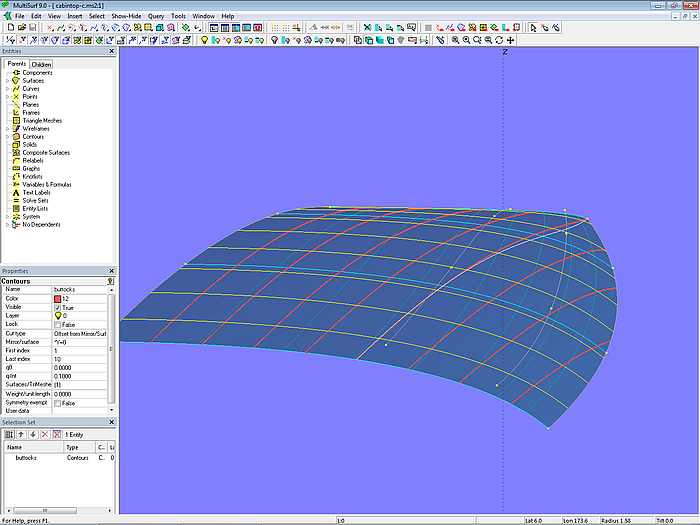
Task: Enable the Symmetry exempt checkbox
Action: [x=57, y=403]
